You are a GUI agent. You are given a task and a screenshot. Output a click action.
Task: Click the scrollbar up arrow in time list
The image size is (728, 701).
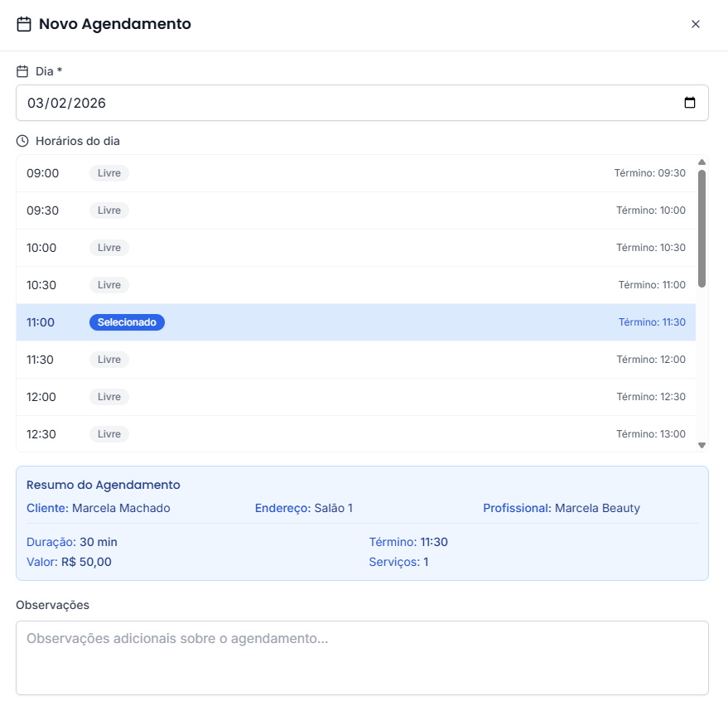tap(702, 162)
